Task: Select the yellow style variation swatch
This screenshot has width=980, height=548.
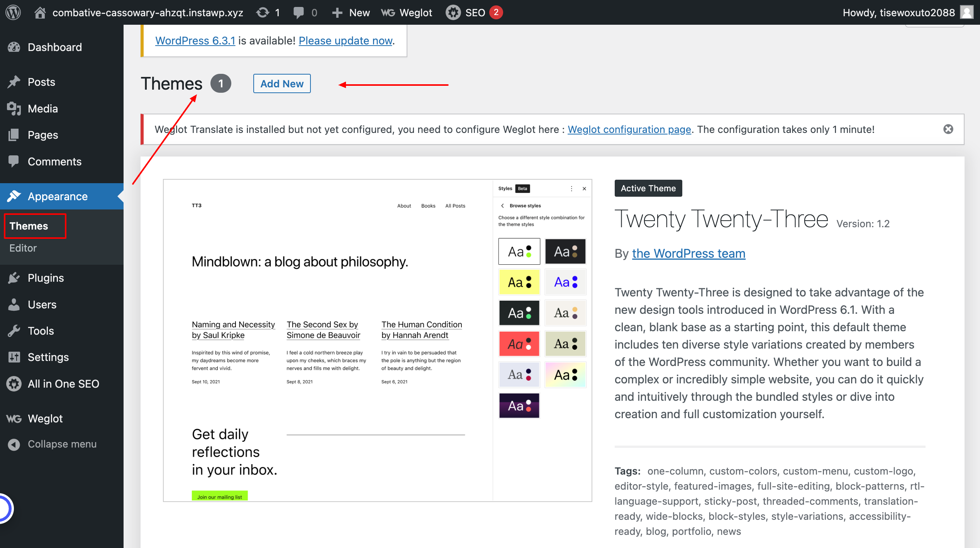Action: (519, 282)
